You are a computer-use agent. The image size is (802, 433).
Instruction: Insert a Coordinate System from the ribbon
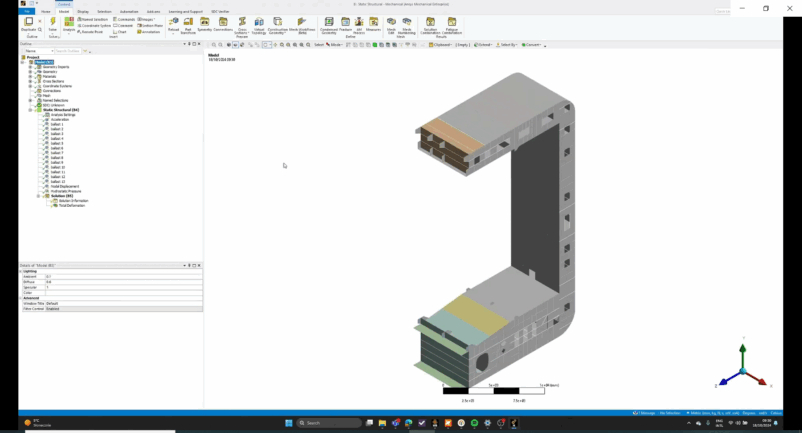(x=94, y=26)
